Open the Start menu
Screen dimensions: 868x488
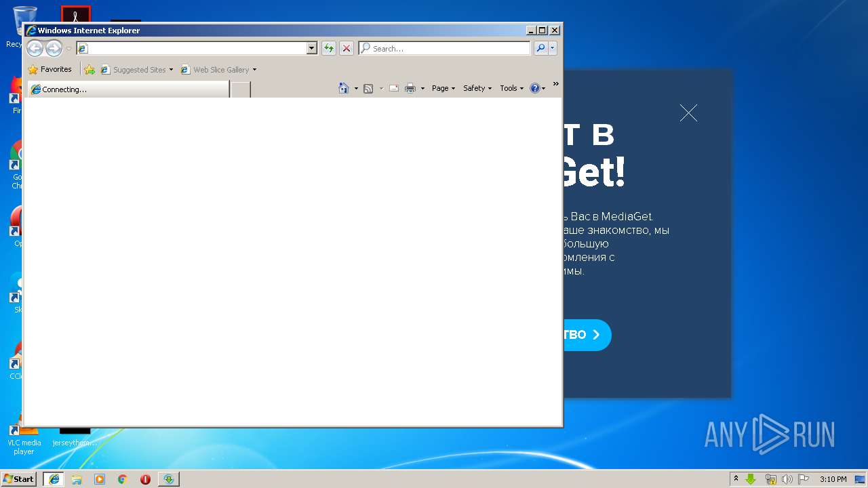[x=19, y=479]
